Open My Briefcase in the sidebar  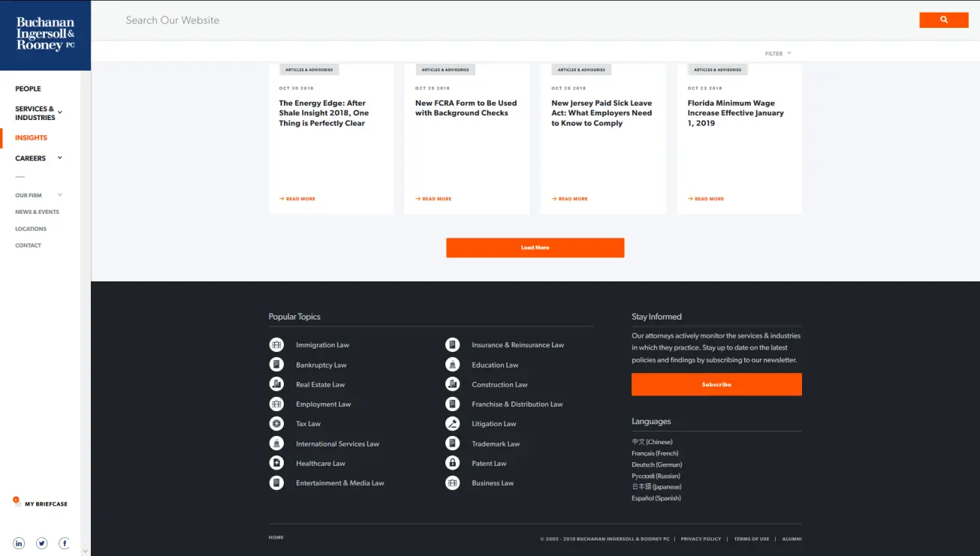(45, 504)
